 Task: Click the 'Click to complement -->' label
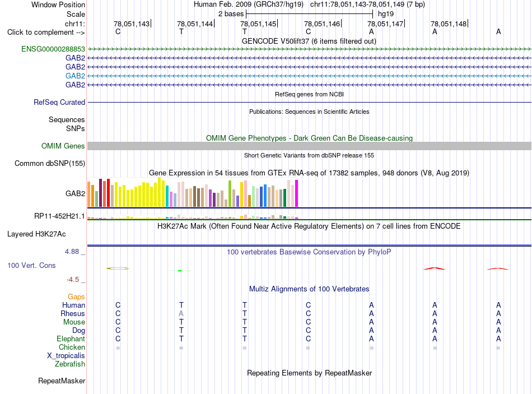click(x=46, y=33)
